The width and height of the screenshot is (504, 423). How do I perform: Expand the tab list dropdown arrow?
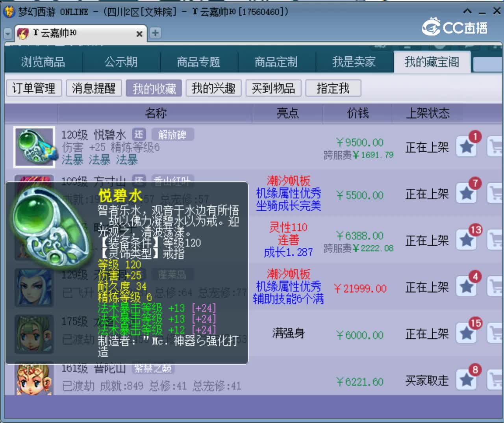pyautogui.click(x=8, y=33)
